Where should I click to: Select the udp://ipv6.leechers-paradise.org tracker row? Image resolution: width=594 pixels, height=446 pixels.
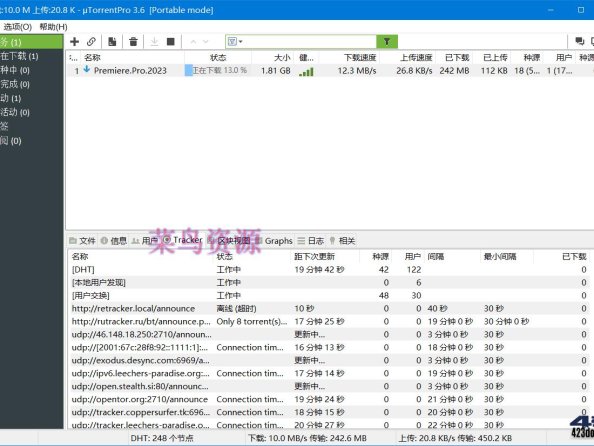(329, 373)
